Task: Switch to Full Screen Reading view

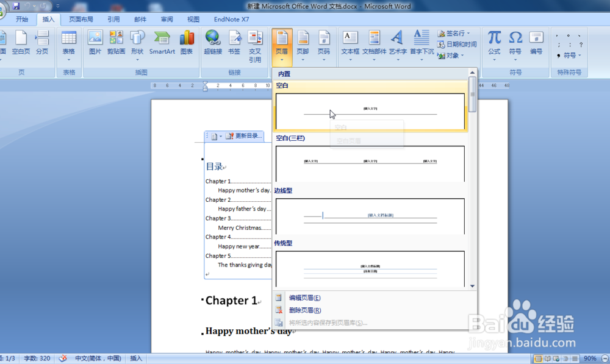Action: click(547, 359)
